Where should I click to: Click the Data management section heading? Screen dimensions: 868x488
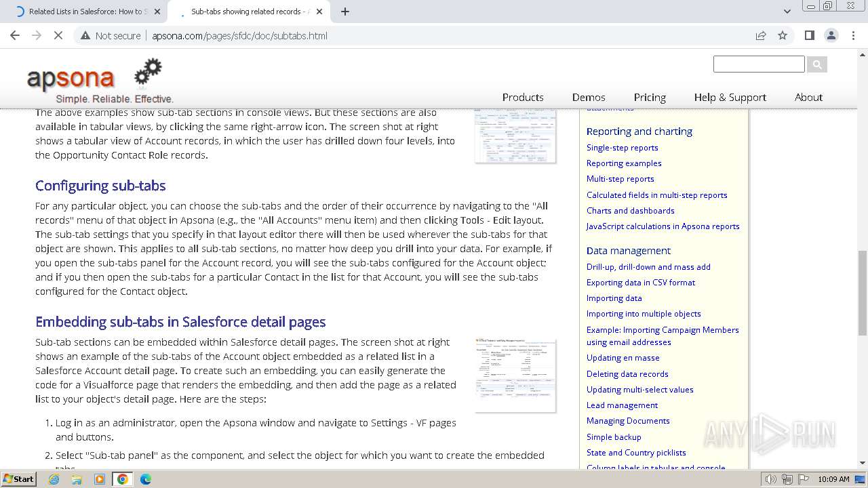point(629,250)
